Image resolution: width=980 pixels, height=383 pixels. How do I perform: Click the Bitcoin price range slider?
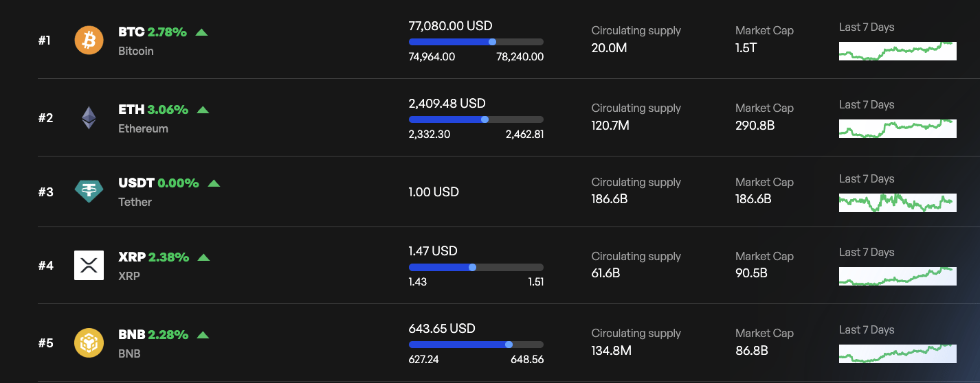coord(476,42)
